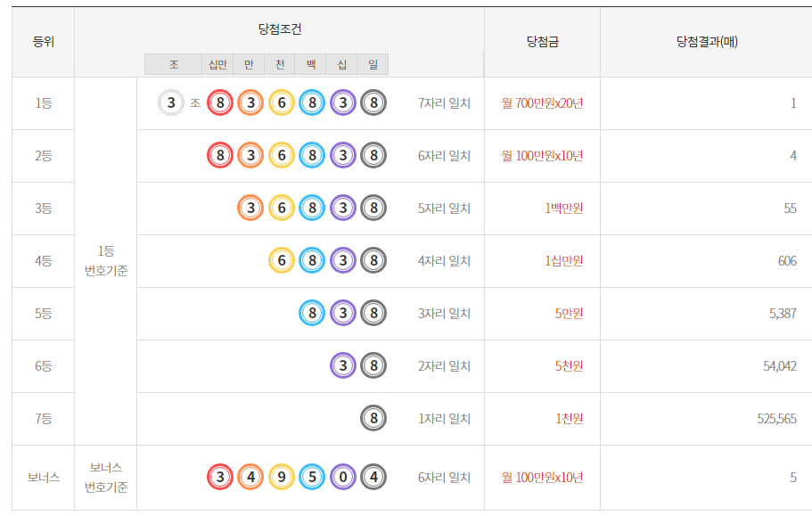Select the yellow 6 ball in 1등 row

(x=281, y=102)
